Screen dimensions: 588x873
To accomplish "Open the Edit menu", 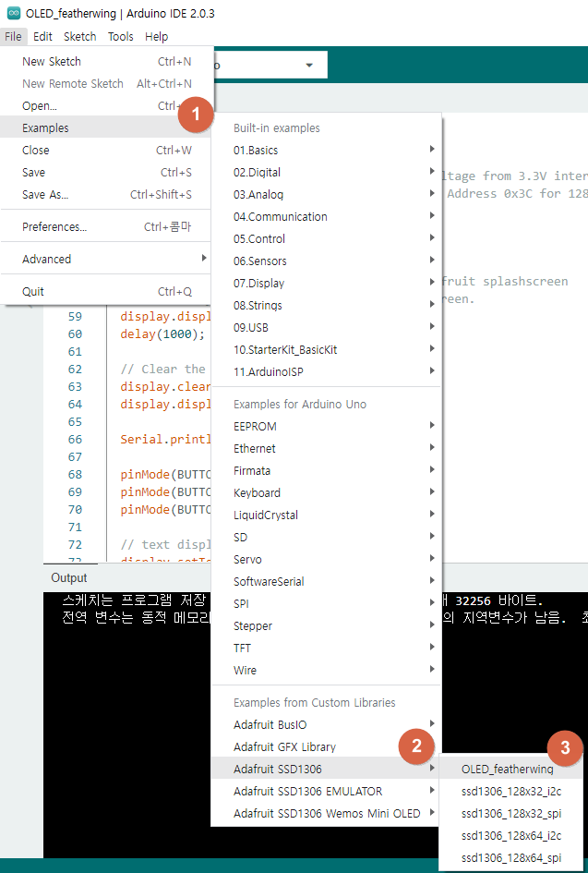I will [x=42, y=37].
